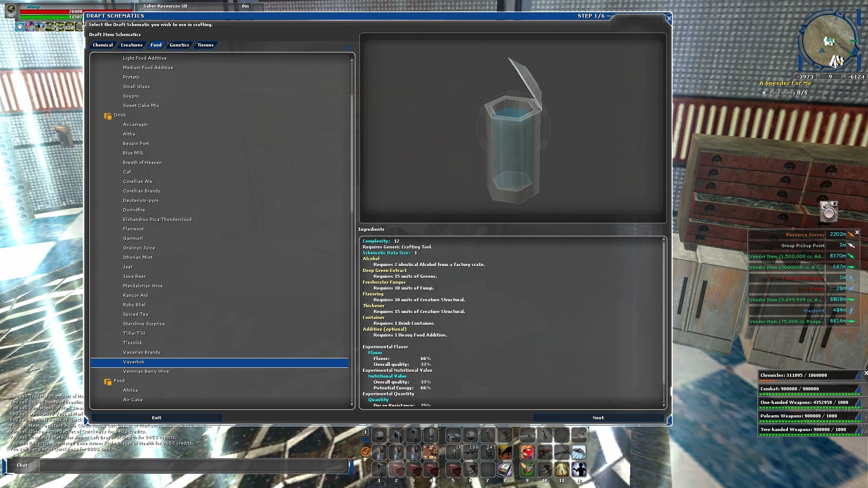Click the Chat tab label

point(22,465)
